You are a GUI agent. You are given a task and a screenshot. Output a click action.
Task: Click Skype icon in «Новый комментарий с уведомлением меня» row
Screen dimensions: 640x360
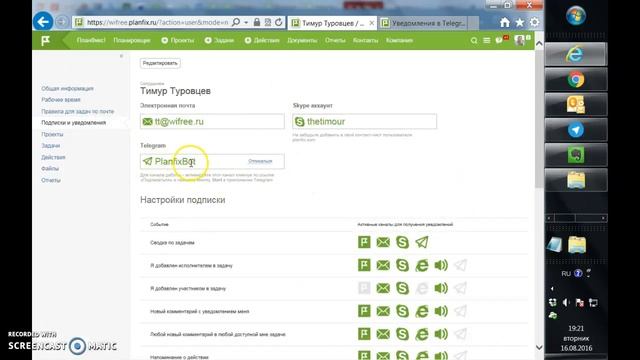tap(402, 311)
